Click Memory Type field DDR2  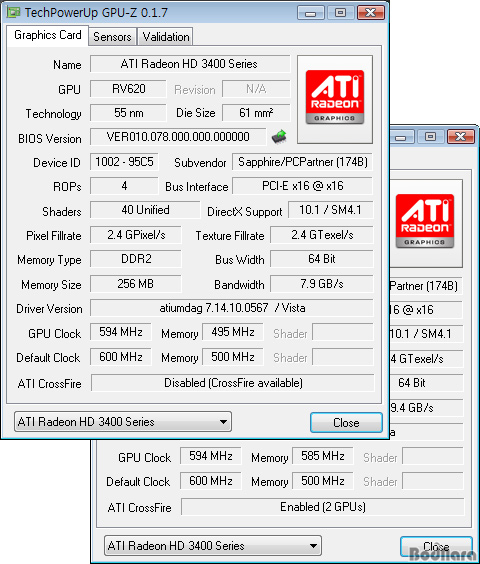(136, 259)
